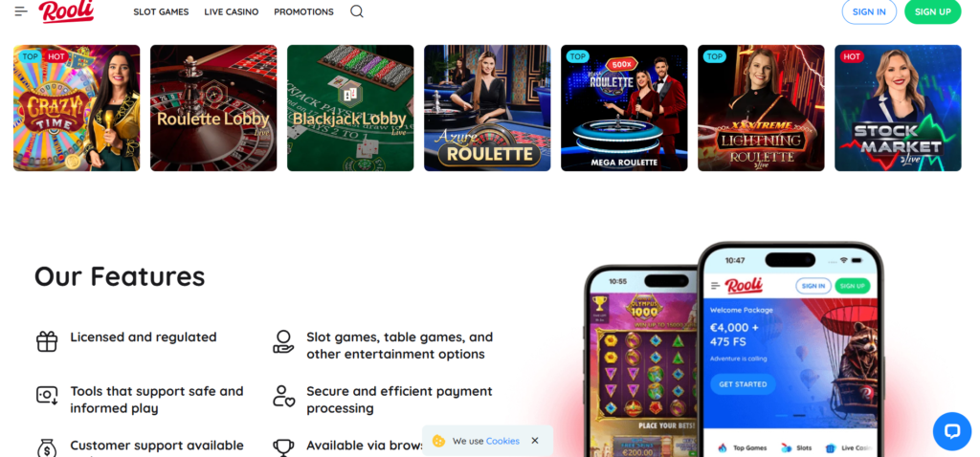The height and width of the screenshot is (457, 980).
Task: Click the gift icon beside Licensed and regulated
Action: click(47, 341)
